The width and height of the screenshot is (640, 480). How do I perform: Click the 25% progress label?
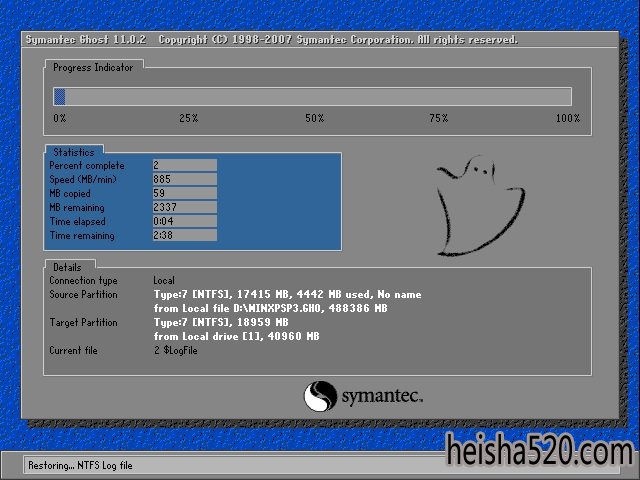[x=189, y=118]
